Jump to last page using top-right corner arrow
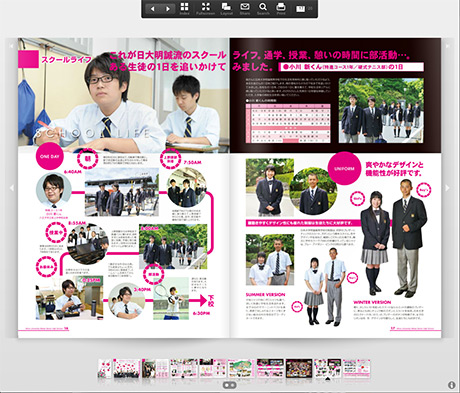 point(448,46)
